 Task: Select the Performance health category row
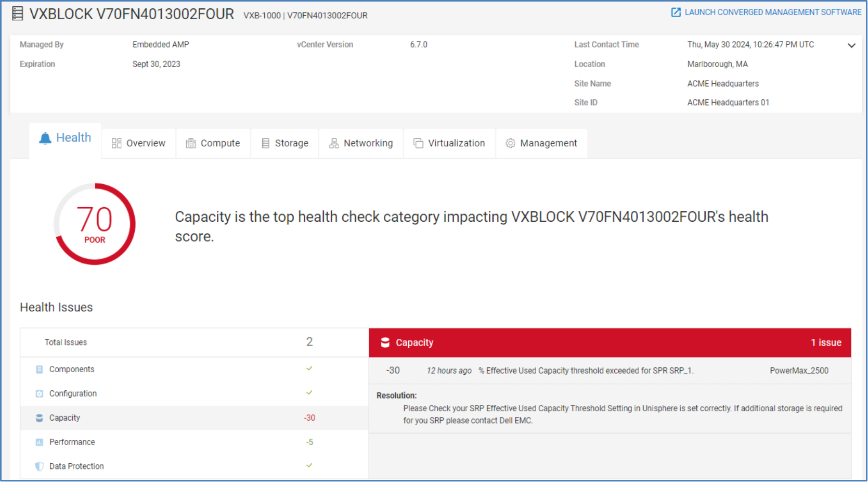click(194, 442)
